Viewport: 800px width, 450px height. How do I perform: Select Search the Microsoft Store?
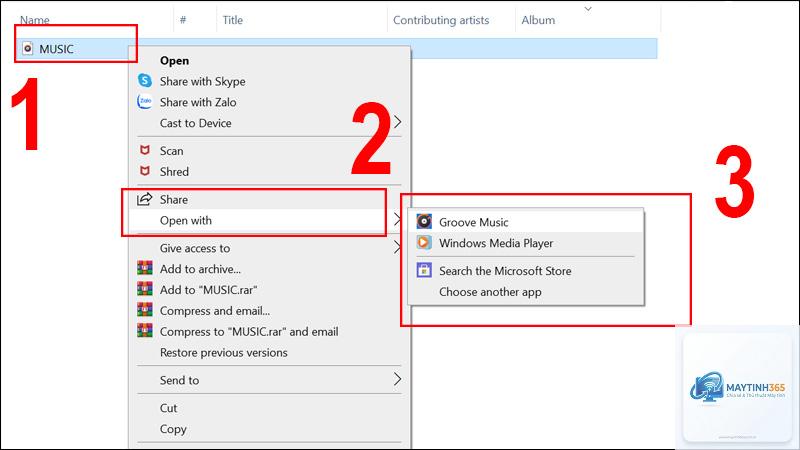tap(505, 271)
